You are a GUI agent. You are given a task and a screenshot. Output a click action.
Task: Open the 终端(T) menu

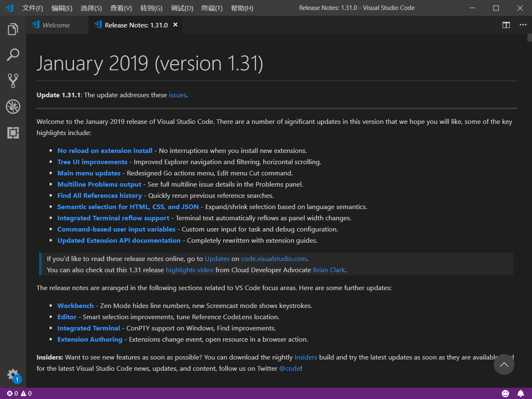tap(212, 8)
